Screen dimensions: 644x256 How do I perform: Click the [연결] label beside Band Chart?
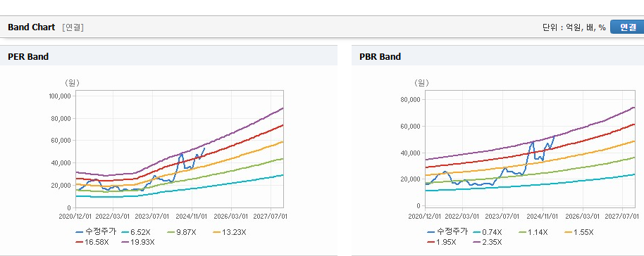(x=73, y=27)
